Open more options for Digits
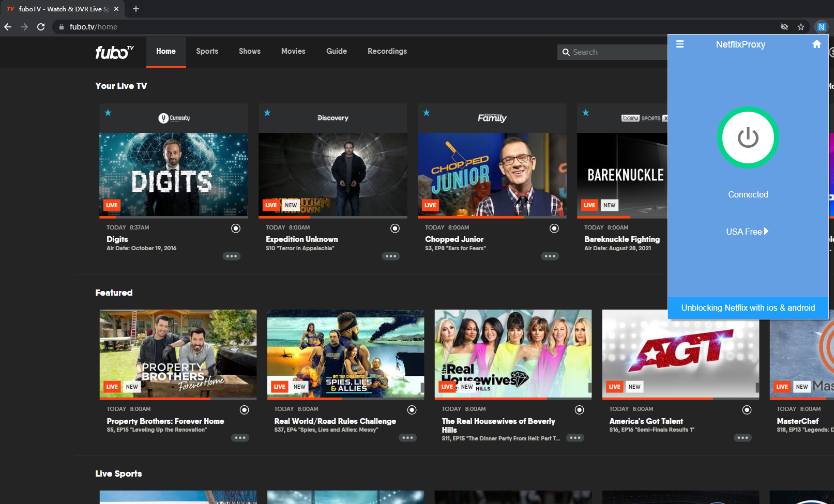Viewport: 834px width, 504px height. [232, 256]
